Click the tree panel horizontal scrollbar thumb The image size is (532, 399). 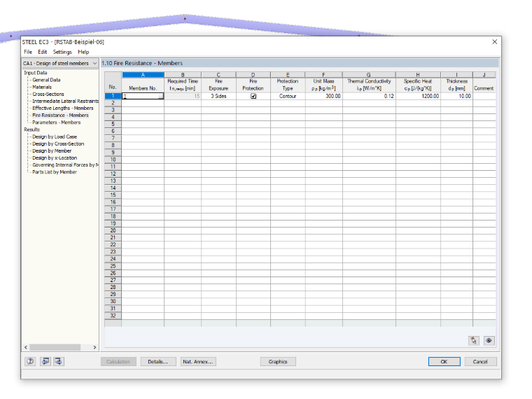click(x=55, y=347)
